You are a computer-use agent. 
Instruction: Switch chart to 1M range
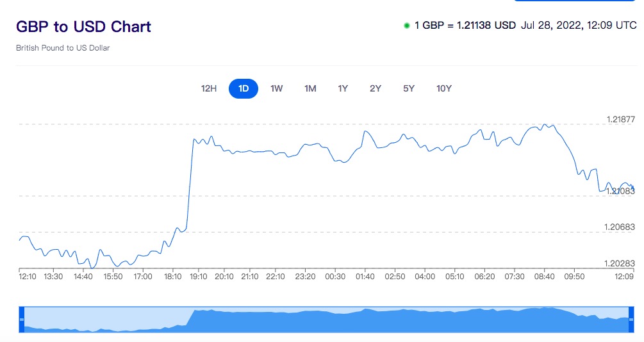(x=310, y=88)
